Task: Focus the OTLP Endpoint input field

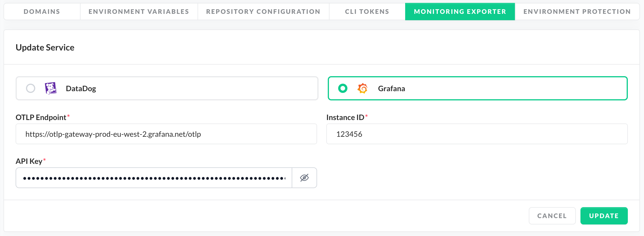Action: point(166,134)
